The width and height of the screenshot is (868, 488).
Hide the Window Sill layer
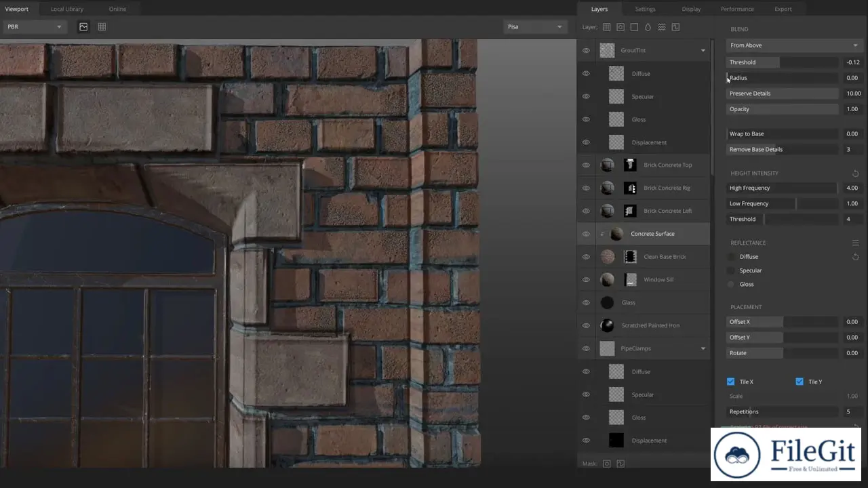(x=586, y=279)
